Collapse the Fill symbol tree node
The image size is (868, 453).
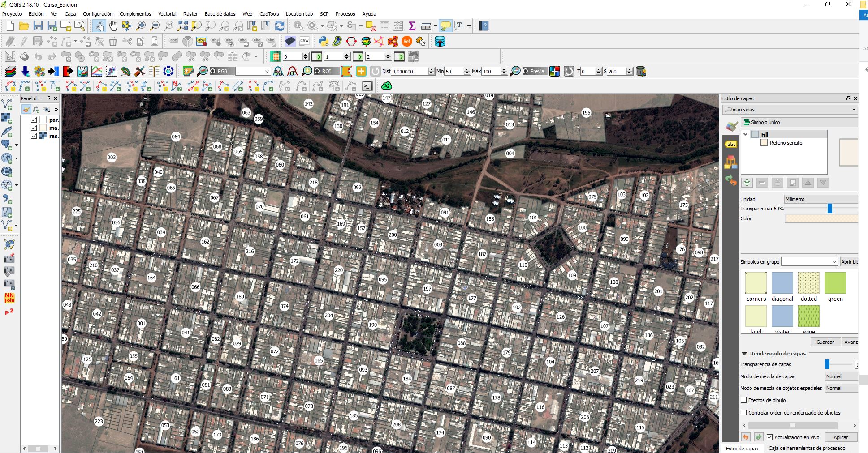click(x=746, y=134)
